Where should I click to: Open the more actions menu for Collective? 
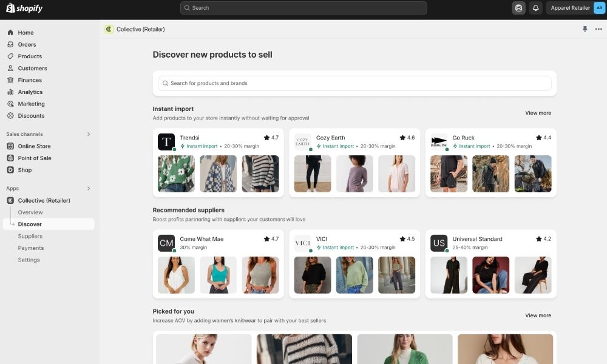coord(600,29)
